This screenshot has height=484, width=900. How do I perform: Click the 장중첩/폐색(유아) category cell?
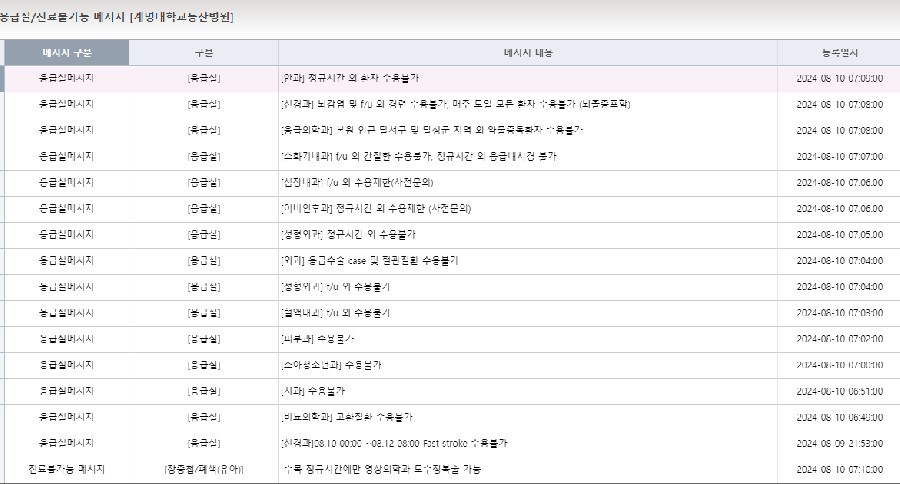pyautogui.click(x=203, y=468)
